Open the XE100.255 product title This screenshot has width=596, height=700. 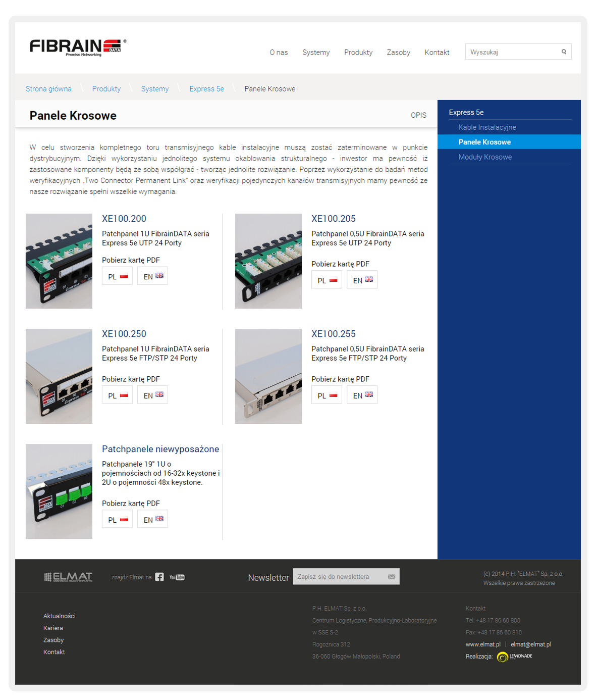[334, 334]
